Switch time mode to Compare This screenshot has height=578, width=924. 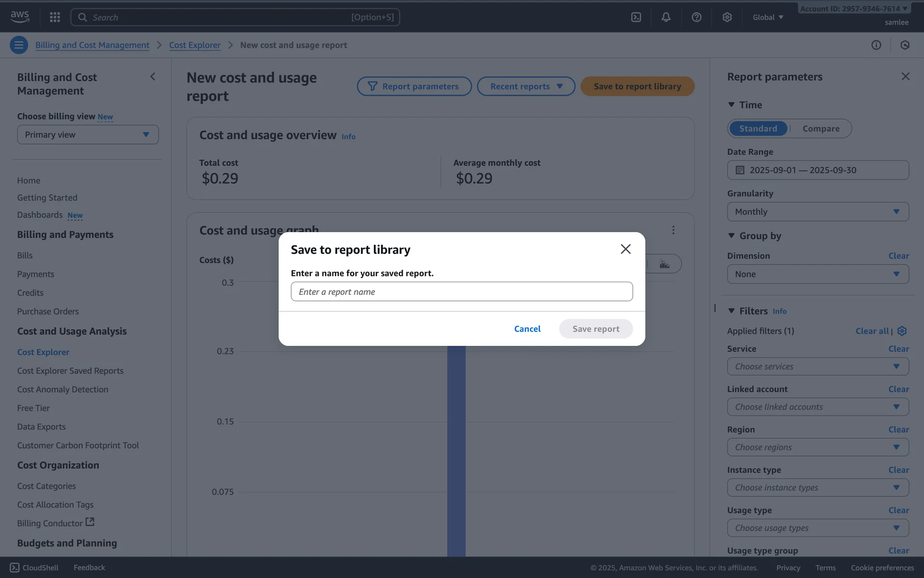pos(821,129)
